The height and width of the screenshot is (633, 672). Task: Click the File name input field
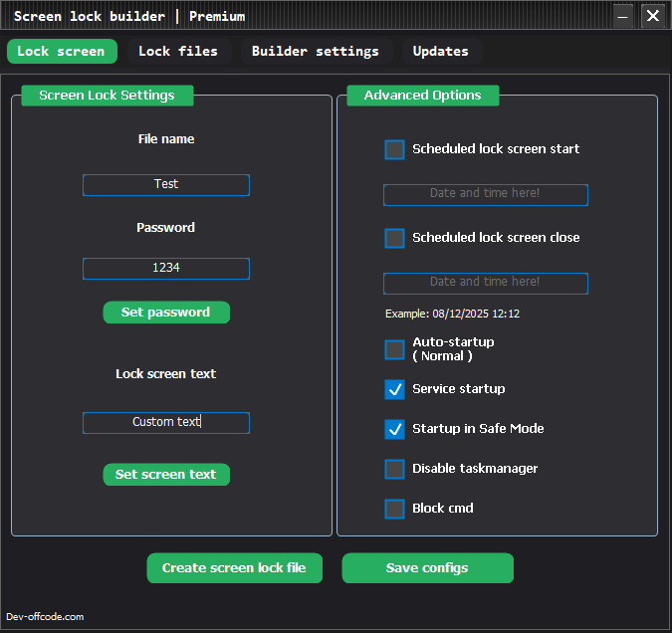(166, 185)
